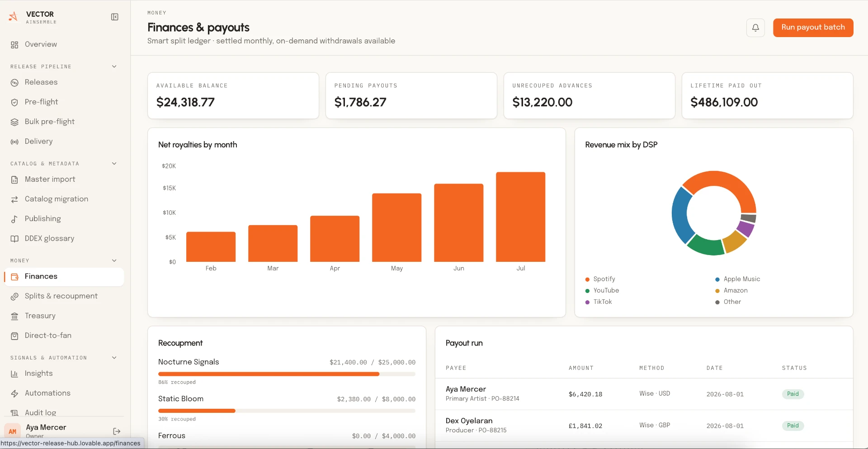Click the Run payout batch button
Screen dimensions: 868x449
(x=813, y=28)
